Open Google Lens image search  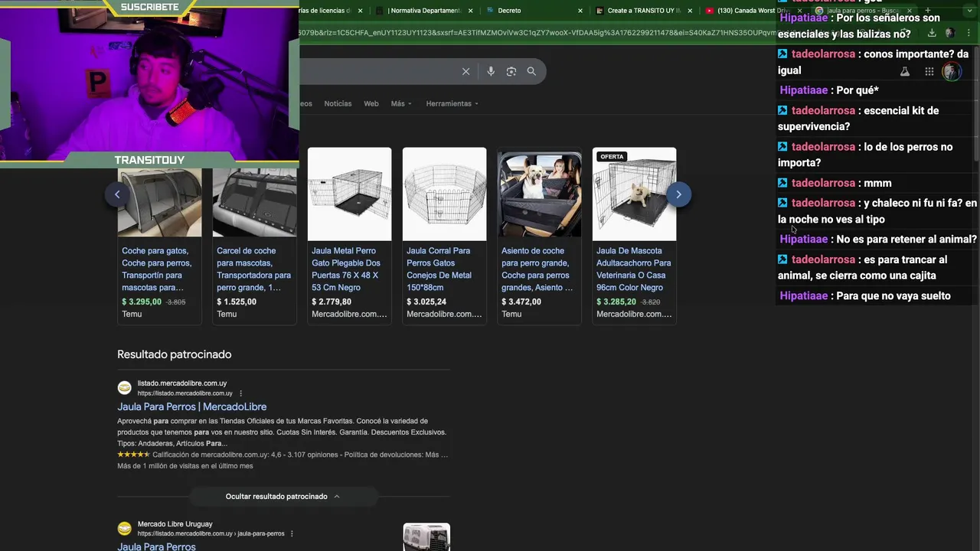(x=511, y=71)
